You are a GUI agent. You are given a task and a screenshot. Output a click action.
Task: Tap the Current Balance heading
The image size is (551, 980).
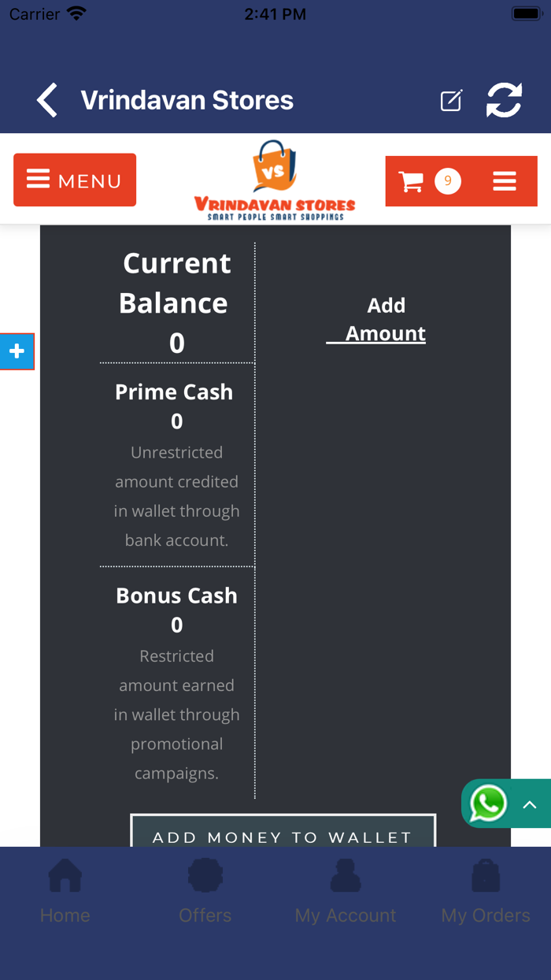coord(176,283)
